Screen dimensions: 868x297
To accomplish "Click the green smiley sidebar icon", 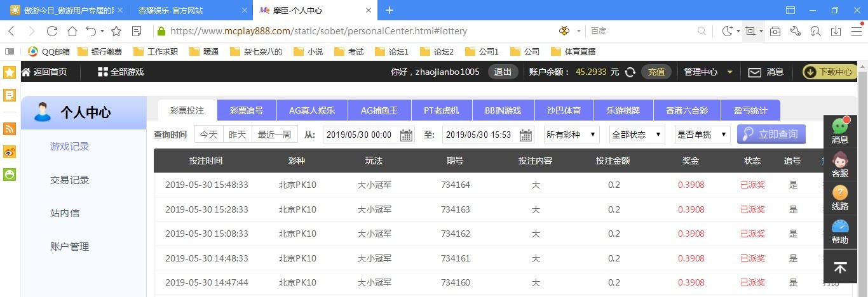I will point(10,175).
